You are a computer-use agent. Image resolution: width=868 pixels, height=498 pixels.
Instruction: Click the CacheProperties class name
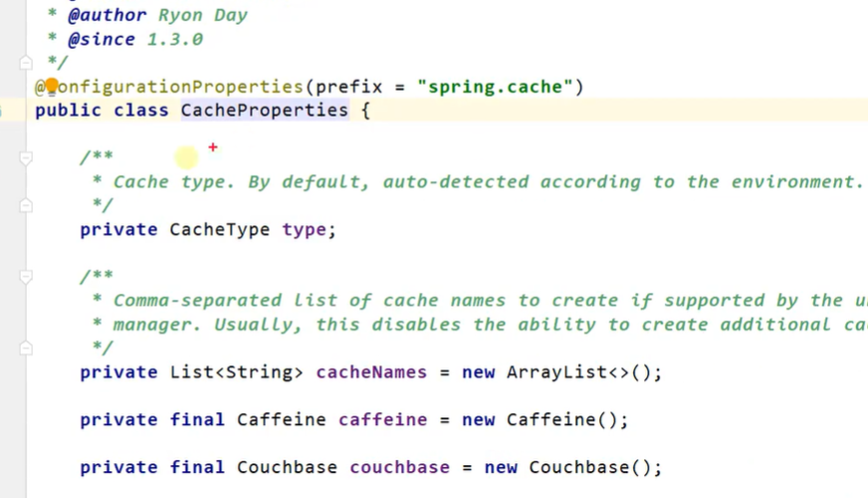[265, 111]
